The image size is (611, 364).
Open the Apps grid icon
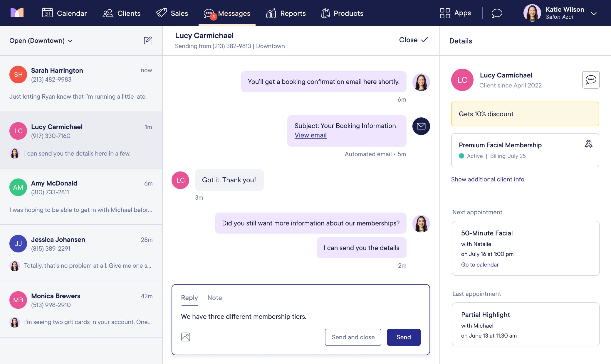445,13
